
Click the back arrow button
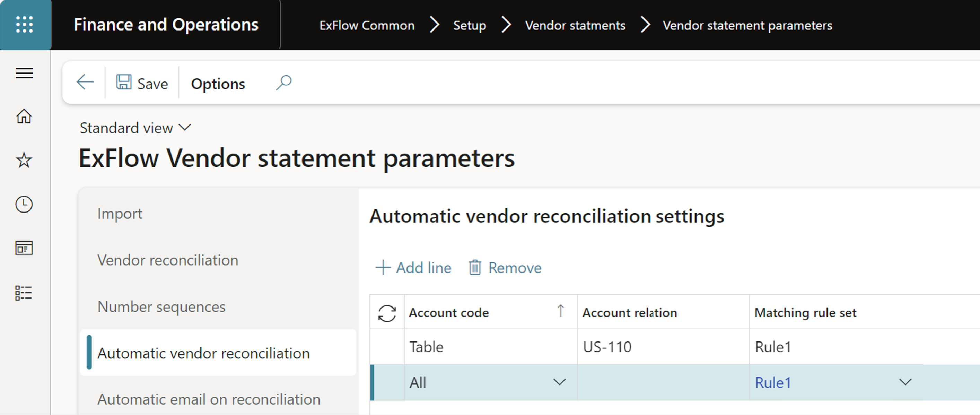pyautogui.click(x=85, y=82)
